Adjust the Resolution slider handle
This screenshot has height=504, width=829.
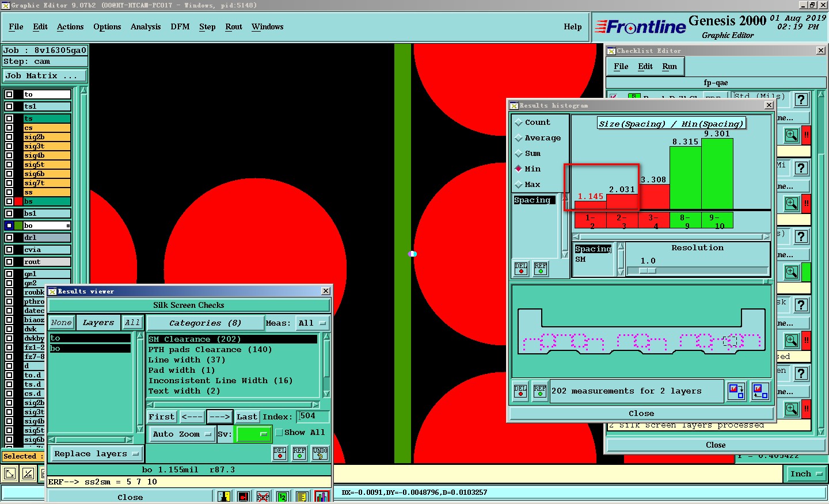coord(648,270)
